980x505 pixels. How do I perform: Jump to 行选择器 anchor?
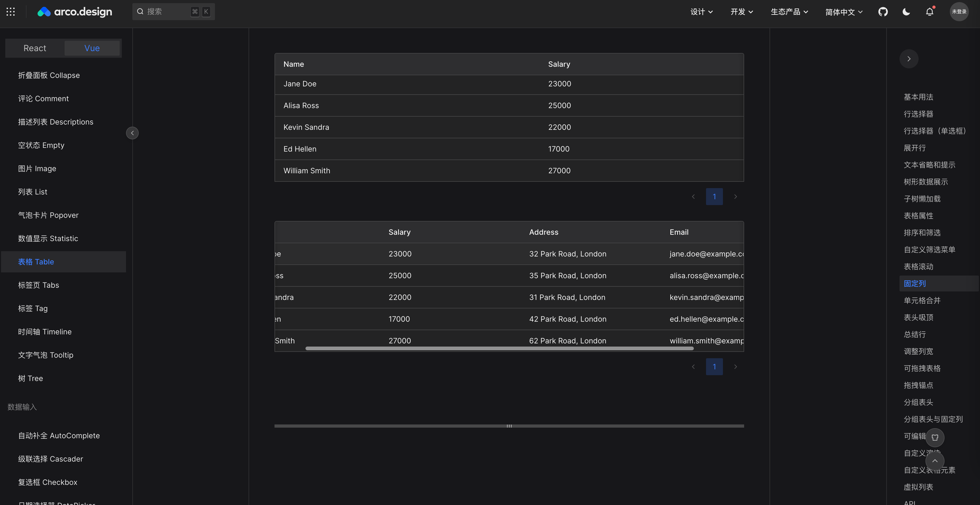(x=918, y=114)
